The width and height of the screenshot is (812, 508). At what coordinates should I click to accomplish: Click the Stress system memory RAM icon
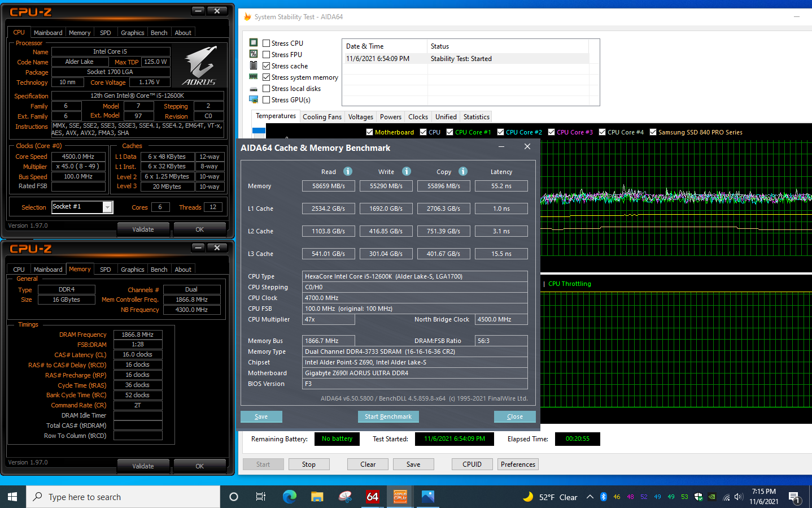pyautogui.click(x=254, y=77)
